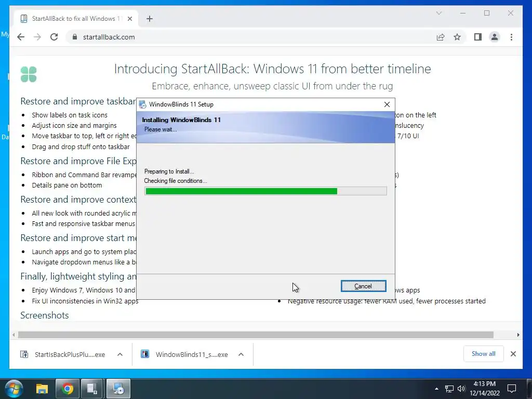532x399 pixels.
Task: Click Show desktop strip at taskbar end
Action: click(530, 389)
